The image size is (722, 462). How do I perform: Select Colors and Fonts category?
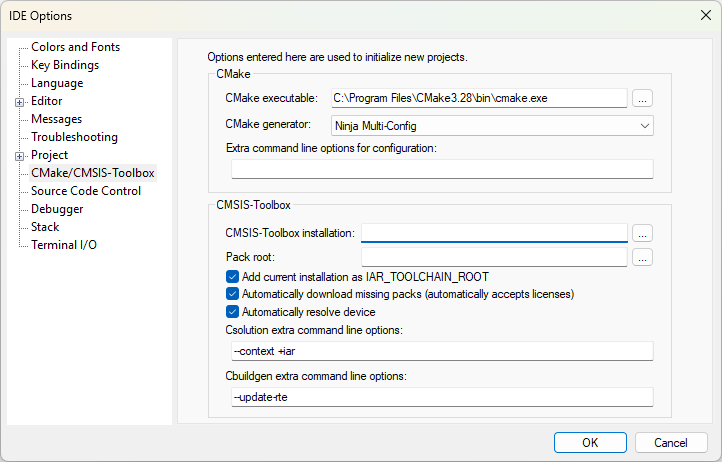tap(75, 47)
